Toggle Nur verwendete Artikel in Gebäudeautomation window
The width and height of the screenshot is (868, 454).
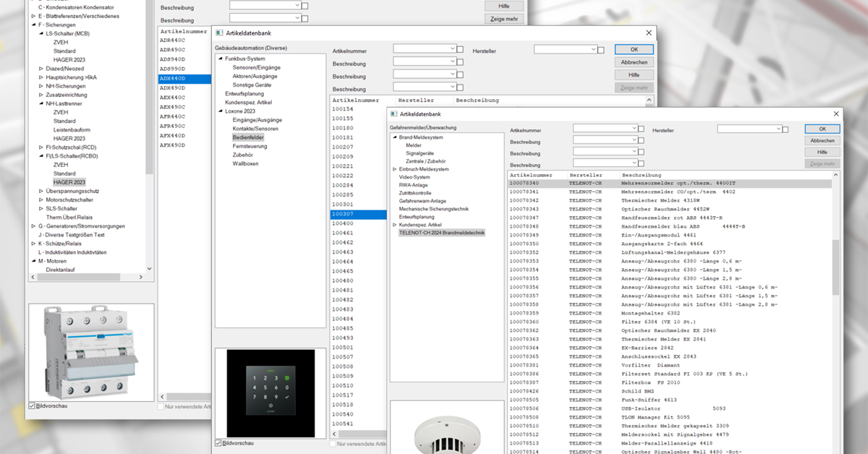333,442
